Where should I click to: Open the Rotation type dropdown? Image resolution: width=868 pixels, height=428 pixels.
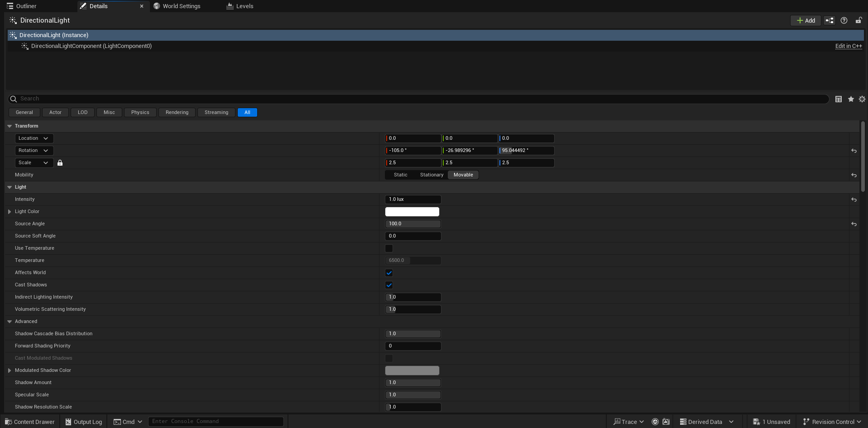point(34,151)
